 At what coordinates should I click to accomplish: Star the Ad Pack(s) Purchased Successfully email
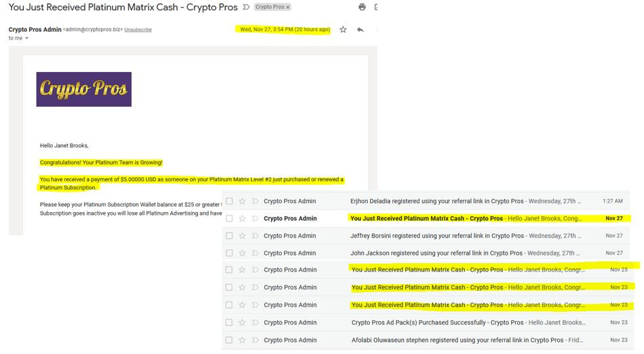point(242,322)
